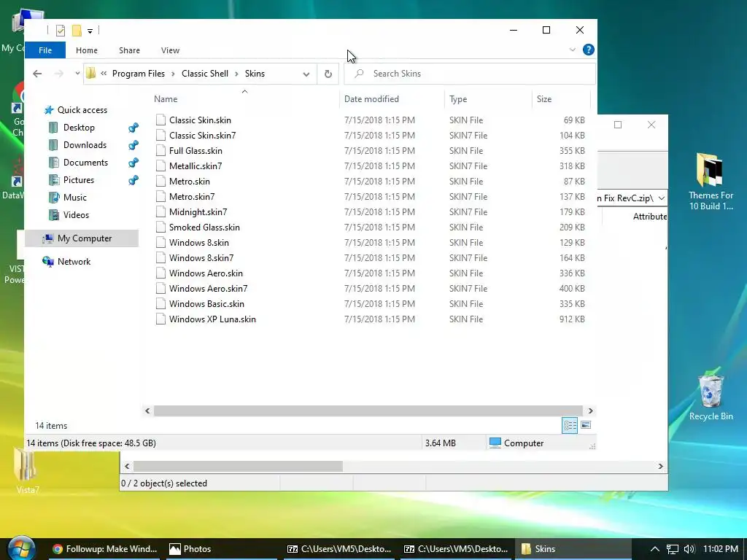Select Quick access in navigation pane
Screen dimensions: 747x560
pyautogui.click(x=75, y=110)
